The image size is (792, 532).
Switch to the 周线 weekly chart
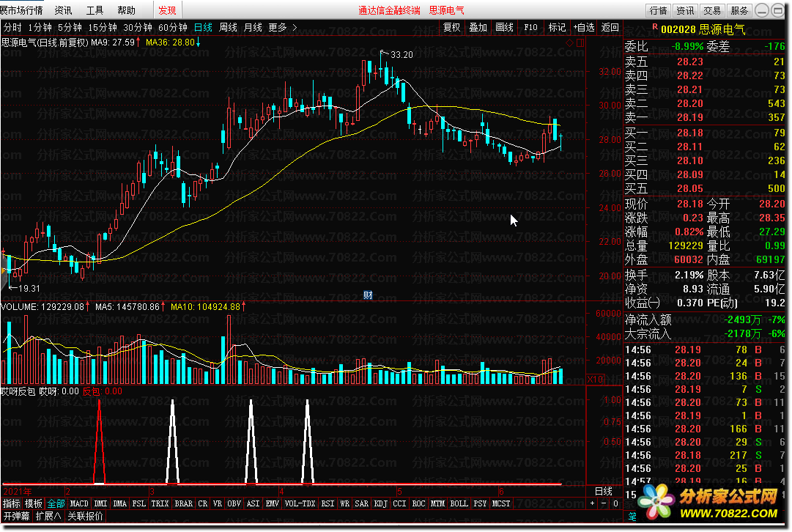tap(229, 27)
